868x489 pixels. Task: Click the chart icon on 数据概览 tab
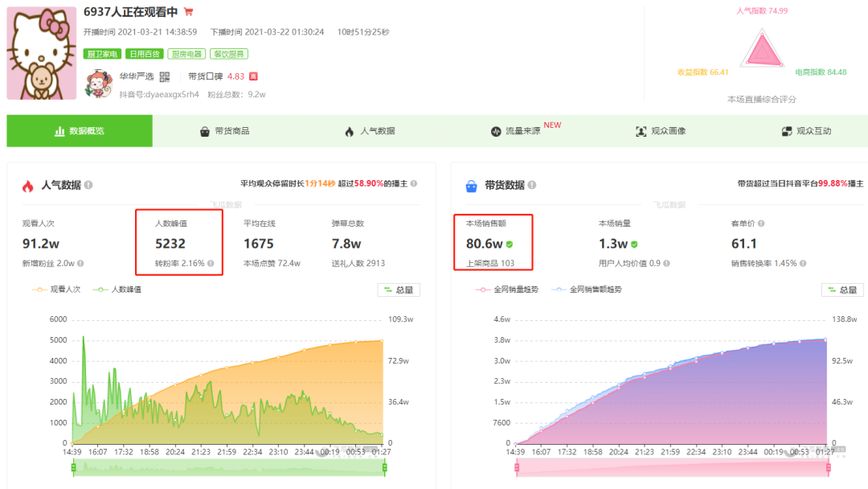click(59, 131)
